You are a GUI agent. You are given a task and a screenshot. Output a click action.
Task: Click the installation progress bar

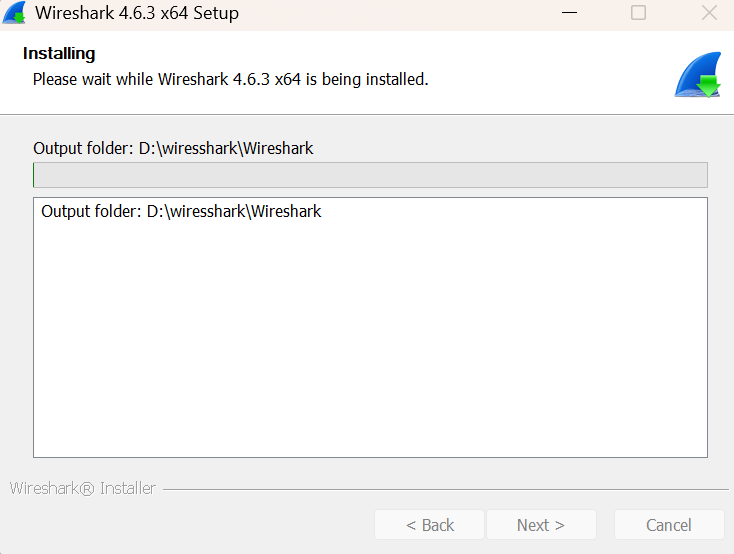click(x=370, y=175)
